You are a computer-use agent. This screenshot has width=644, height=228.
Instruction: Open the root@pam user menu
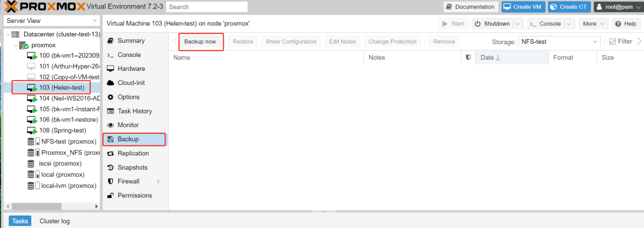coord(617,7)
